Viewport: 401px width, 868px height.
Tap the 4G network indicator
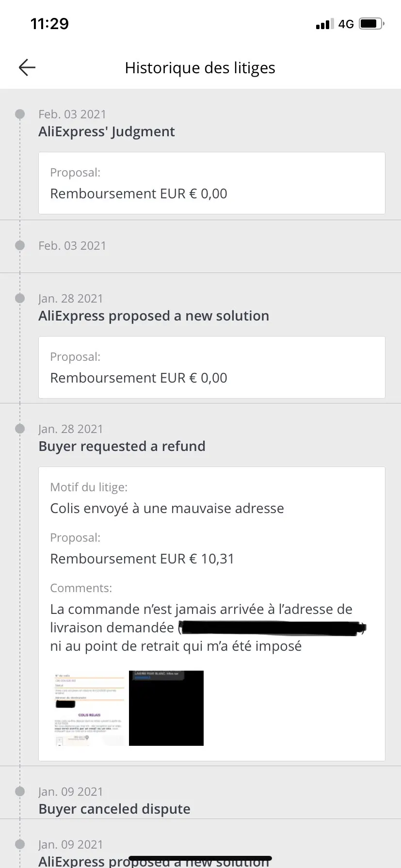coord(346,24)
